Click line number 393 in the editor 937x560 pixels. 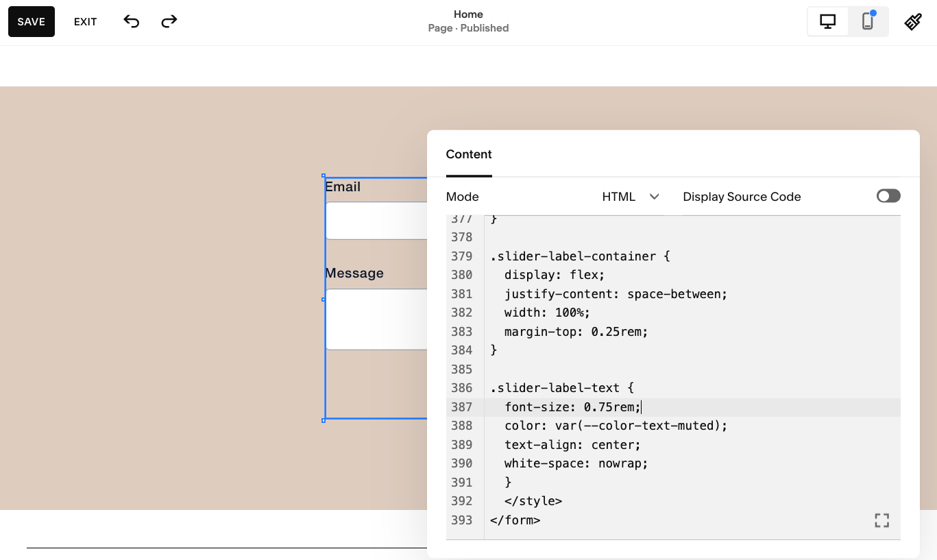462,520
